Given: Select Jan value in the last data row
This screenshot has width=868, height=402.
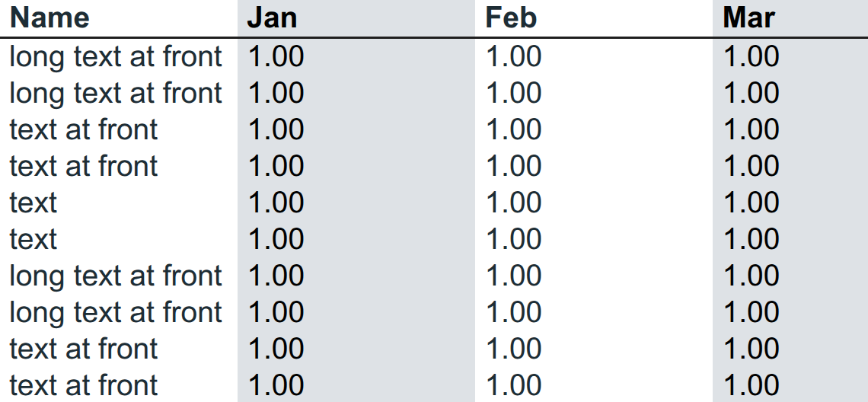Looking at the screenshot, I should (276, 385).
